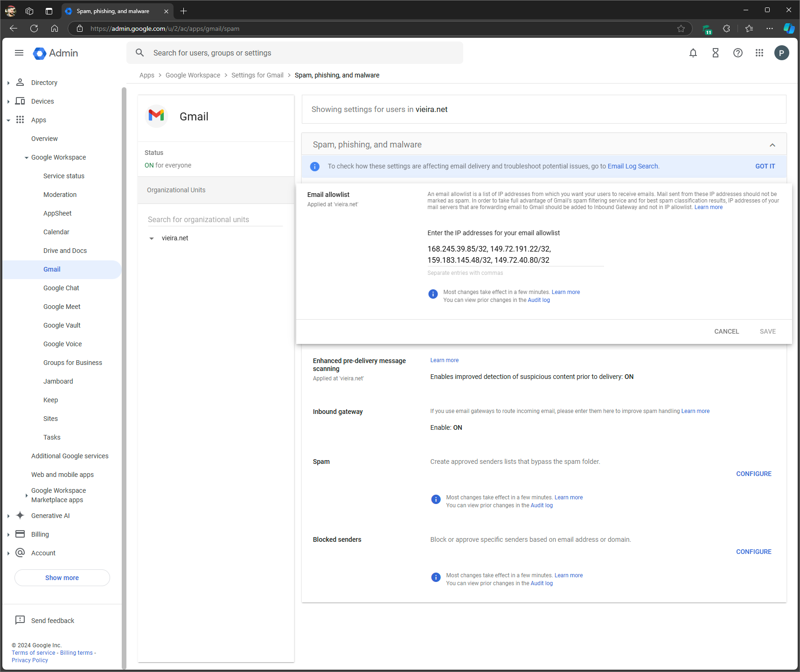Open browser workspaces icon
800x672 pixels.
(29, 11)
